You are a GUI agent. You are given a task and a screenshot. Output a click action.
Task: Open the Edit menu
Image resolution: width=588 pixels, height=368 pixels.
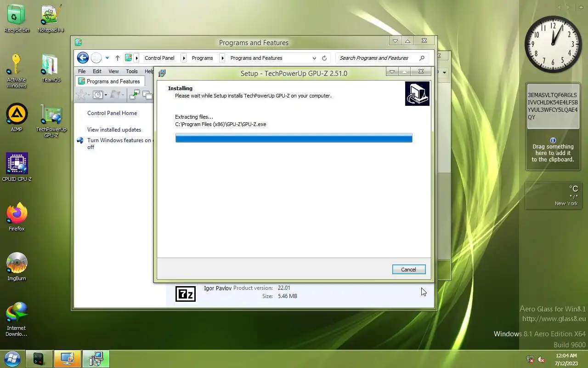97,71
